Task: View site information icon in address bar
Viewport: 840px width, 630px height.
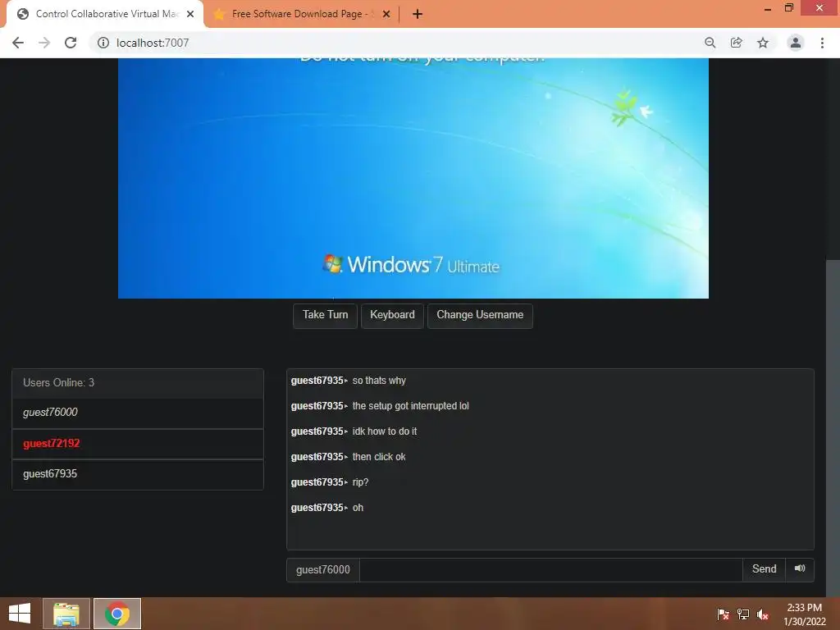Action: [x=103, y=43]
